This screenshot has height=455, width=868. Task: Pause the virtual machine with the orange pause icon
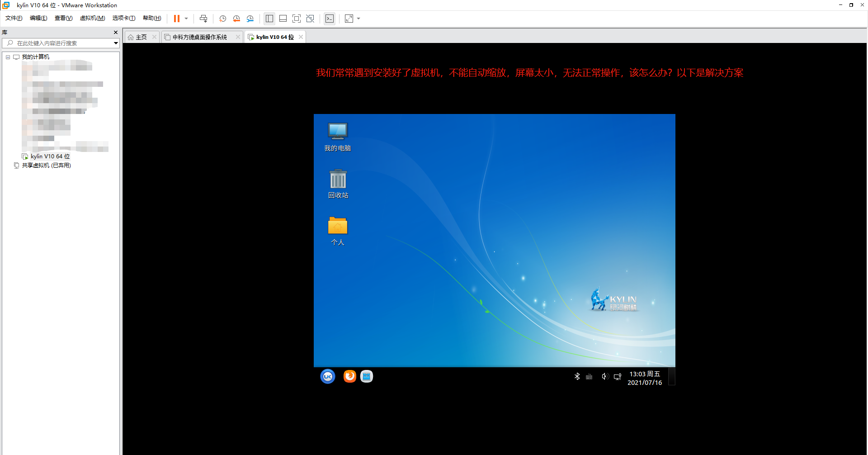[177, 19]
